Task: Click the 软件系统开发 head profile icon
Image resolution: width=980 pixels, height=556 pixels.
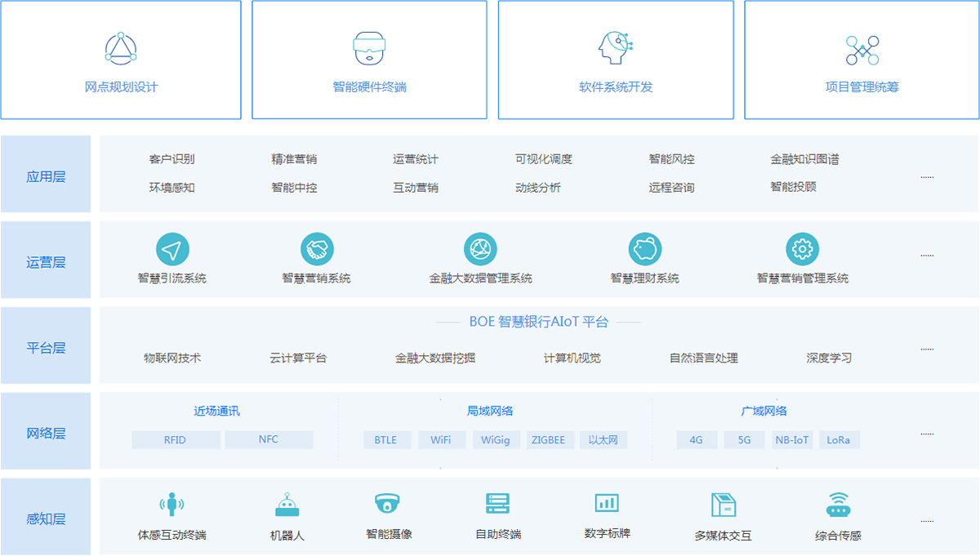Action: coord(615,49)
